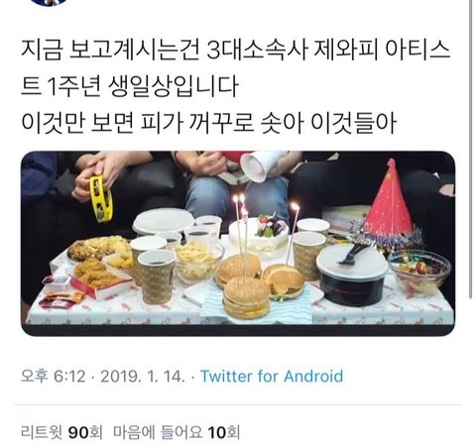Grab the vertical scrollbar on right edge

pyautogui.click(x=470, y=149)
